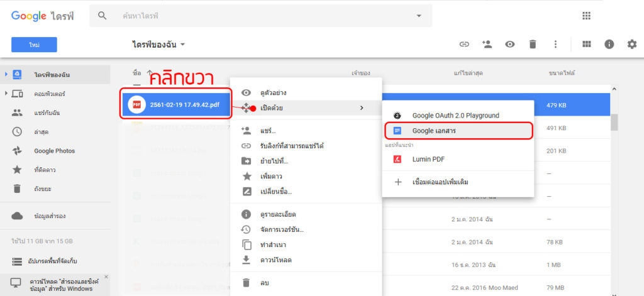The height and width of the screenshot is (296, 644).
Task: Select ไดรฟ์ของฉัน in the sidebar
Action: 55,75
